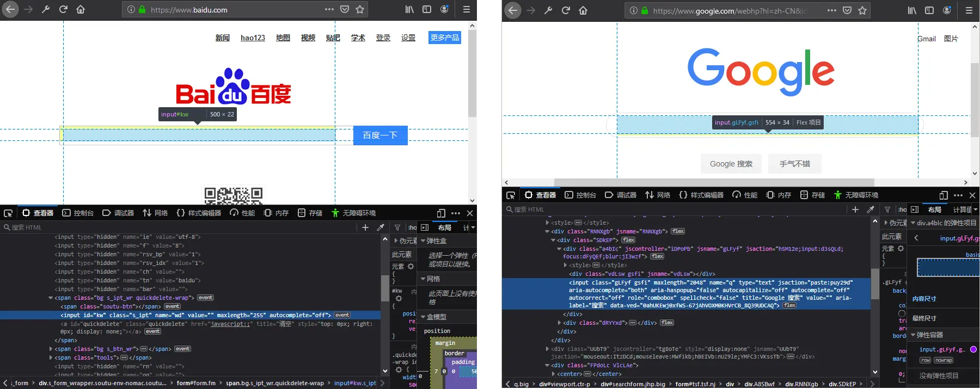
Task: Expand span class tools node
Action: pos(51,357)
